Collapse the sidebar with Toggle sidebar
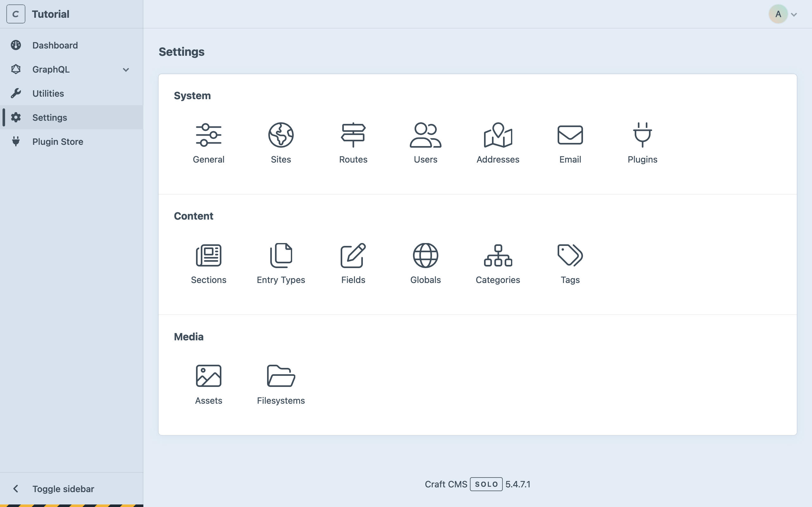Image resolution: width=812 pixels, height=507 pixels. pyautogui.click(x=63, y=489)
